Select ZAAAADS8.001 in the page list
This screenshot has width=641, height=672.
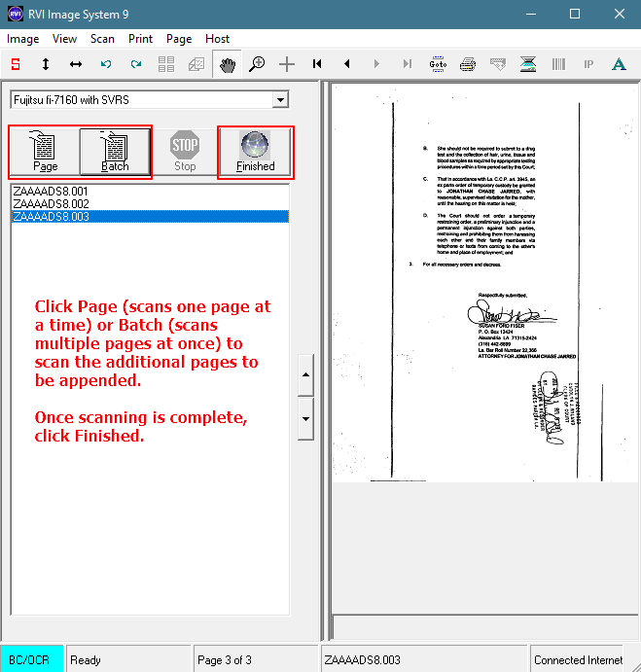150,191
